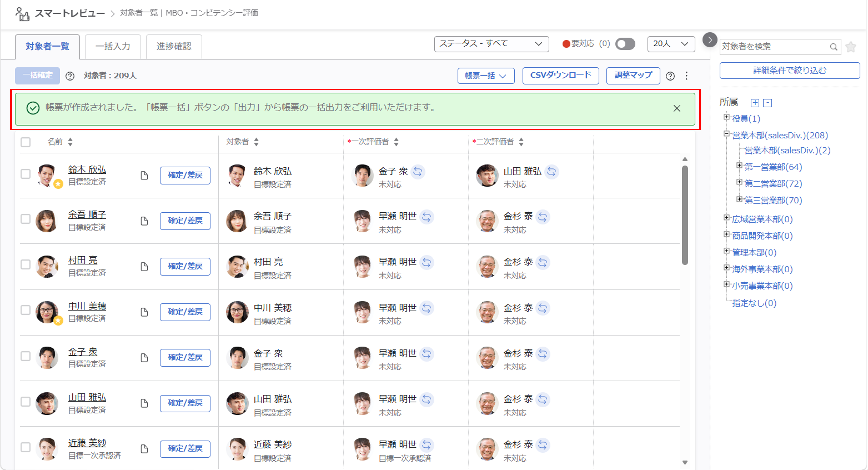This screenshot has height=470, width=868.
Task: Click the help icon next to 一括確定
Action: [70, 76]
